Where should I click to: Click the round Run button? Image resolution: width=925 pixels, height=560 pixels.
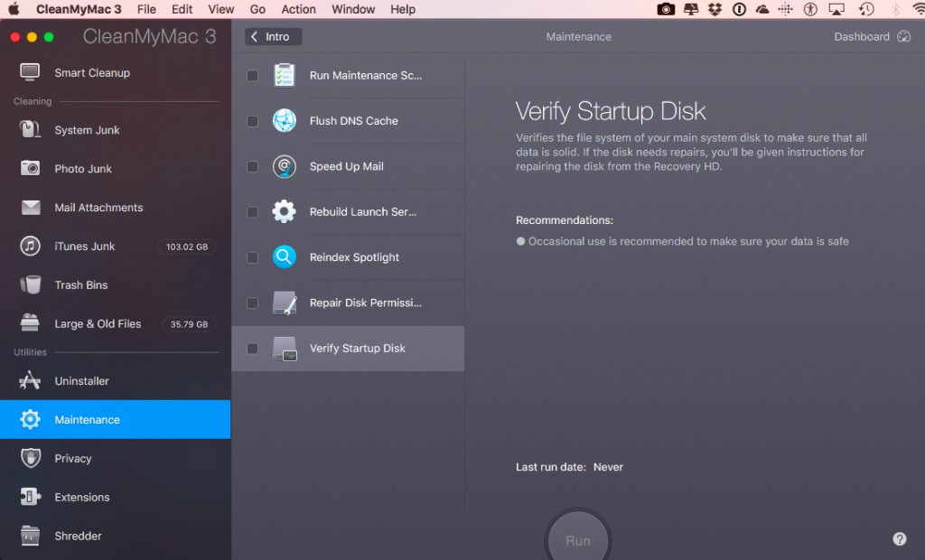click(577, 536)
